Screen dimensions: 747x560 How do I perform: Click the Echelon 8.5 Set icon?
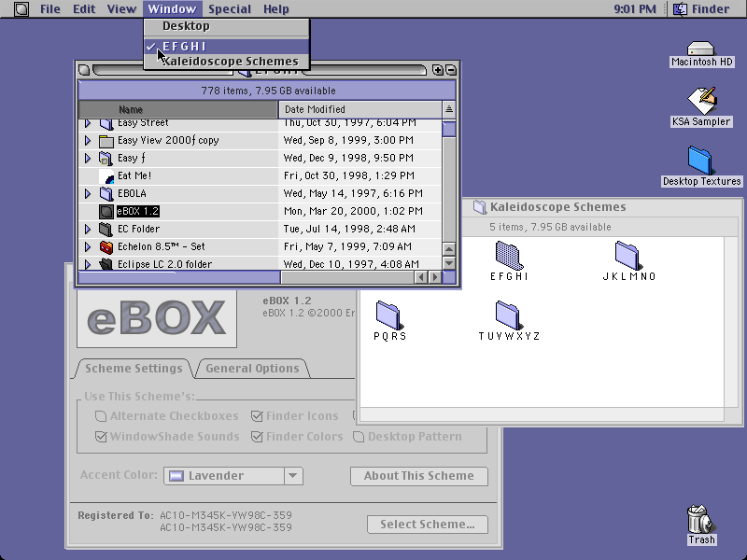pos(106,246)
